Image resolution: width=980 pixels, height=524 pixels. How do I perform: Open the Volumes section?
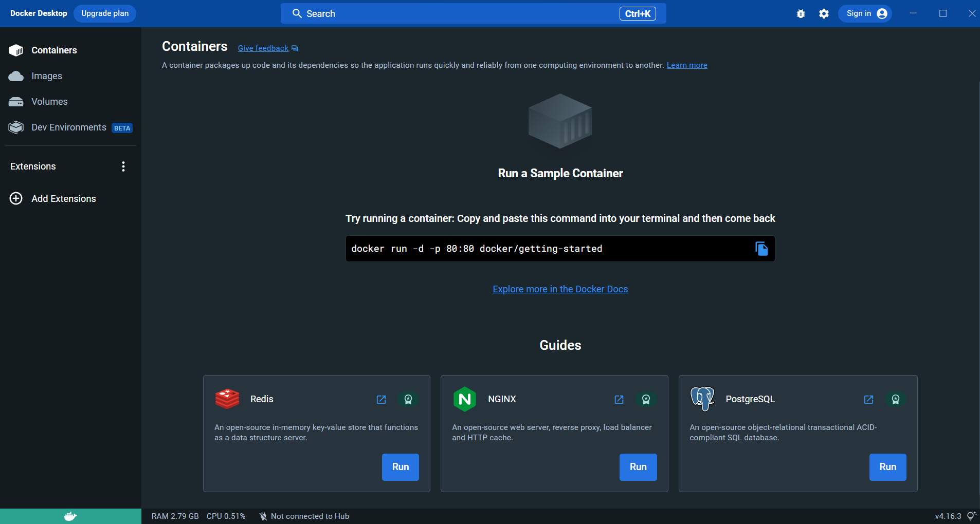tap(49, 102)
